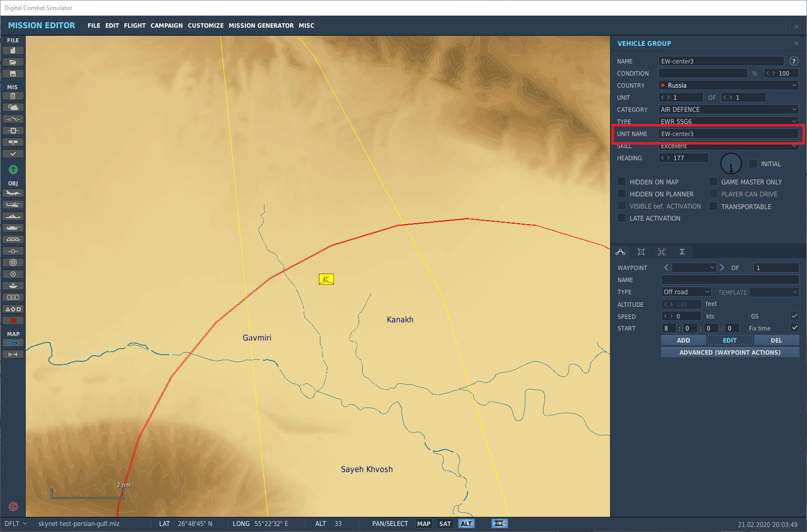Open triggers editor icon
The image size is (807, 532).
tap(13, 119)
